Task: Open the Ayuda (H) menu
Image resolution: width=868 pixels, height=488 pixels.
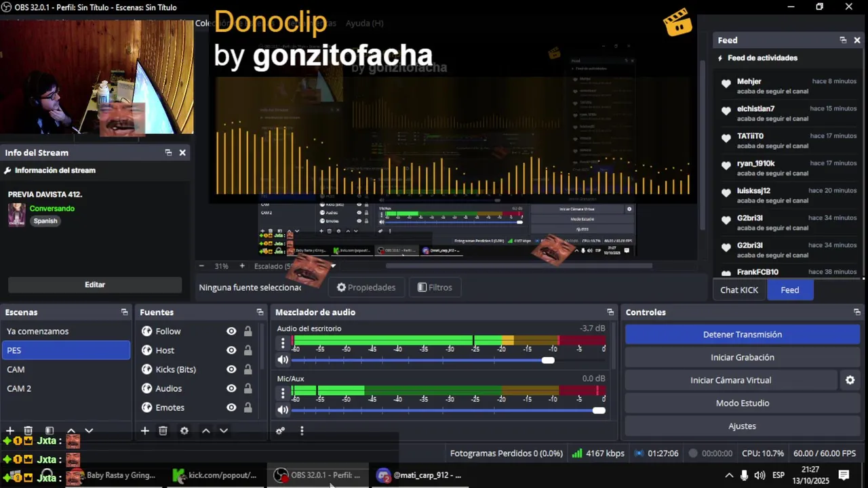Action: [x=364, y=23]
